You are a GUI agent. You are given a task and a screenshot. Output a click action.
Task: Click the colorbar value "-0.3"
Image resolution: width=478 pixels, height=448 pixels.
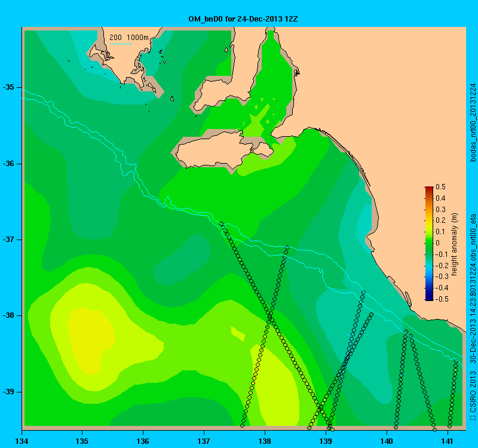coord(441,277)
